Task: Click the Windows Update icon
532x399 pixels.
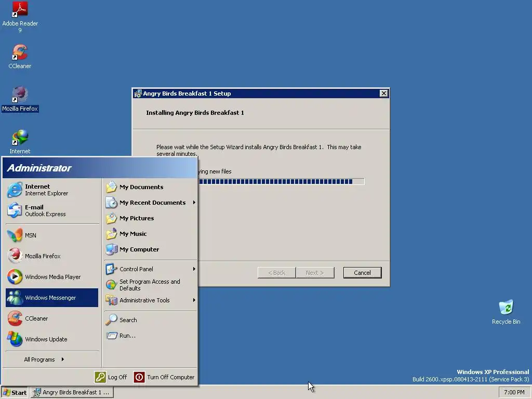Action: (x=15, y=339)
